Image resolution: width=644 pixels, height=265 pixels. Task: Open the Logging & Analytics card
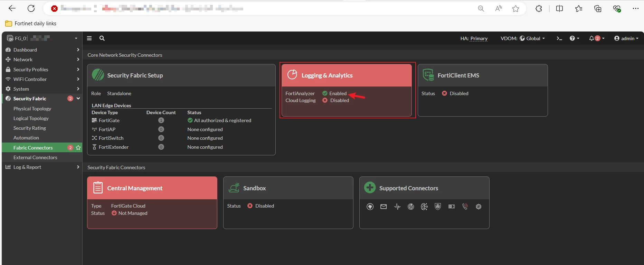tap(347, 90)
